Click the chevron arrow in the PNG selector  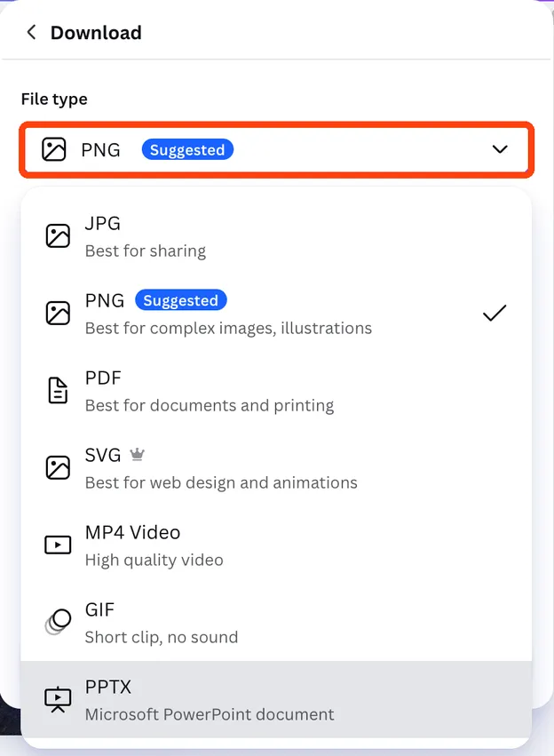500,149
